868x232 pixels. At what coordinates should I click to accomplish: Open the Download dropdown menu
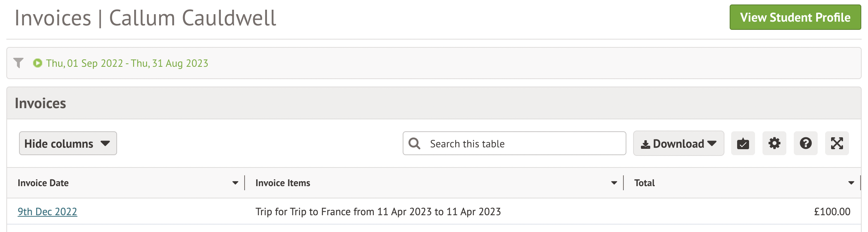coord(679,144)
